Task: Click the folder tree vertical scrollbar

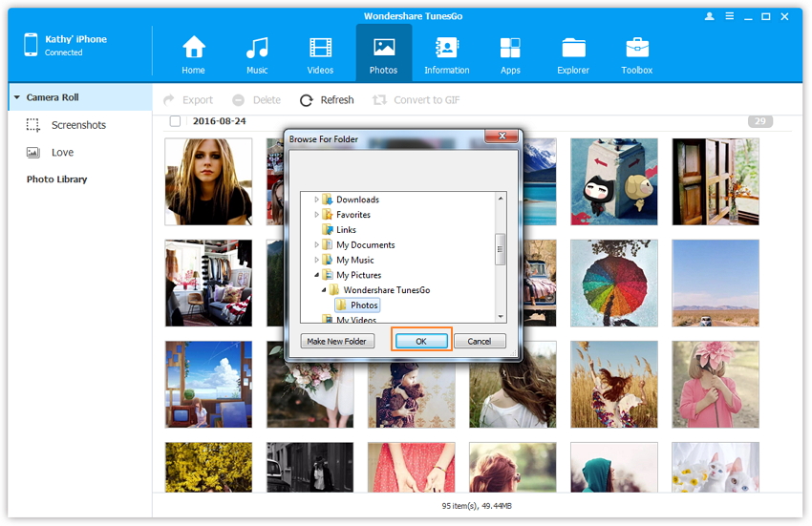Action: [x=500, y=250]
